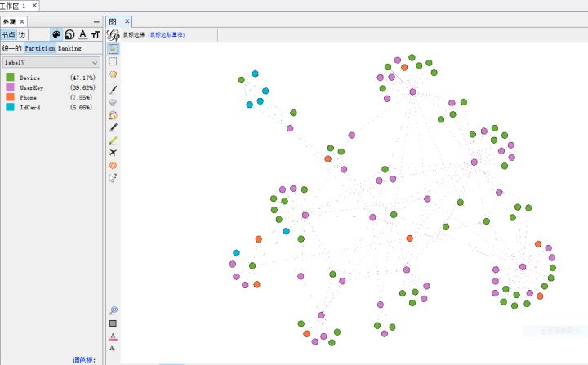Select the mouse selection arrow tool
The height and width of the screenshot is (365, 588).
click(113, 49)
